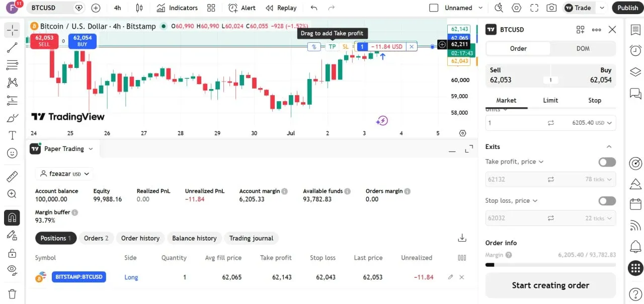Open object tree layers icon
644x304 pixels.
click(x=635, y=72)
